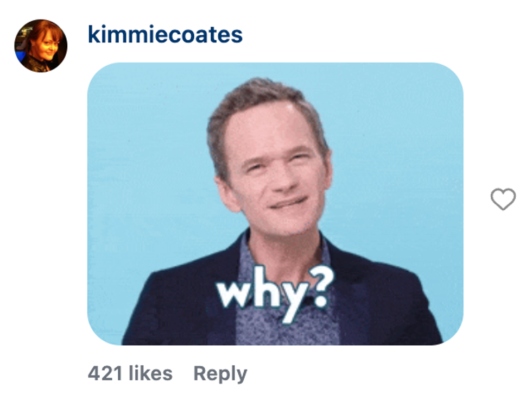View the 421 likes list
The height and width of the screenshot is (400, 532).
130,373
